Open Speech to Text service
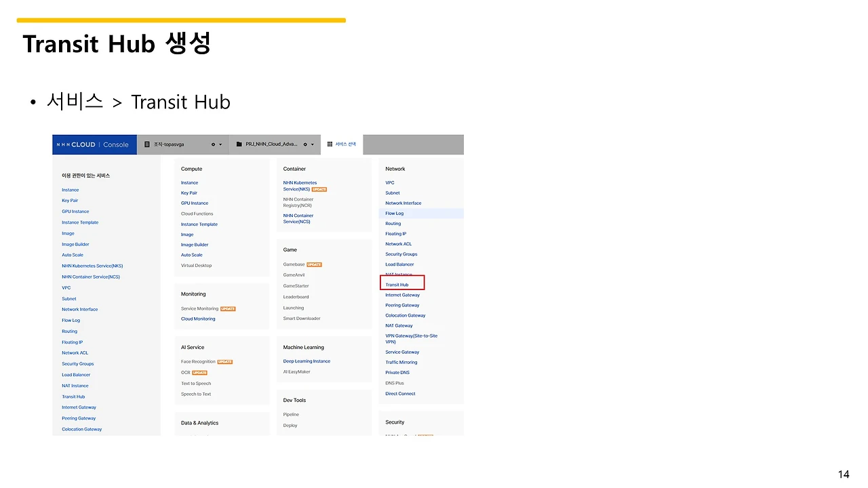 (x=196, y=394)
